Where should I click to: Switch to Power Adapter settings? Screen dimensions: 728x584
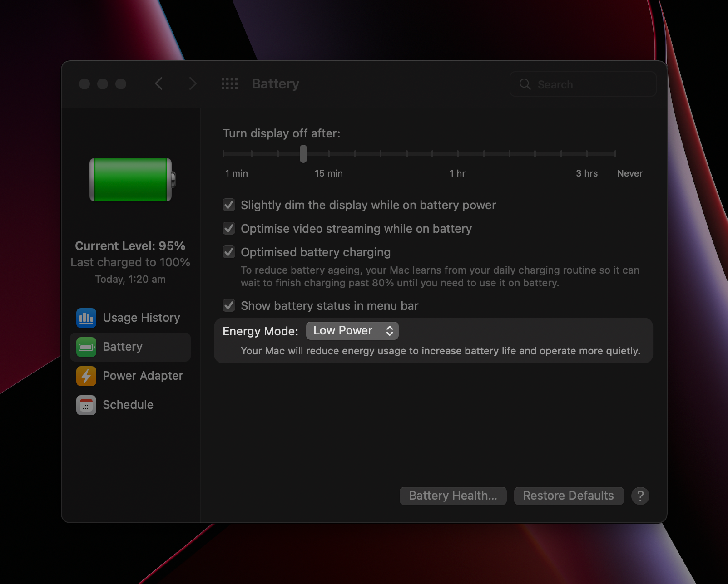pyautogui.click(x=130, y=376)
